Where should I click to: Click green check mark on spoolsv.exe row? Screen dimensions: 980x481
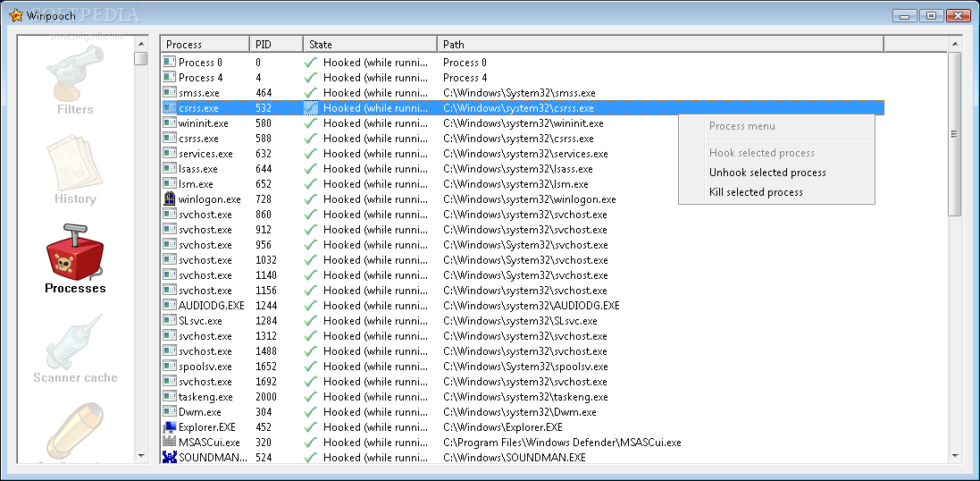point(311,367)
